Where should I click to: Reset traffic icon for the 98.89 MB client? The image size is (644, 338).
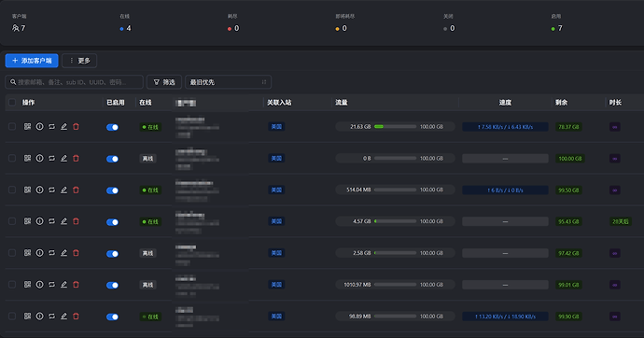[51, 317]
